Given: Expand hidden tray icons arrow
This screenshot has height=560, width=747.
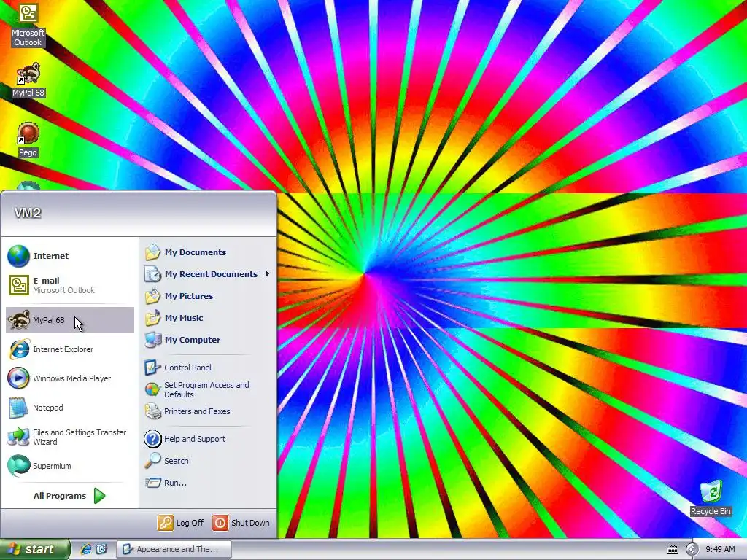Looking at the screenshot, I should coord(692,550).
